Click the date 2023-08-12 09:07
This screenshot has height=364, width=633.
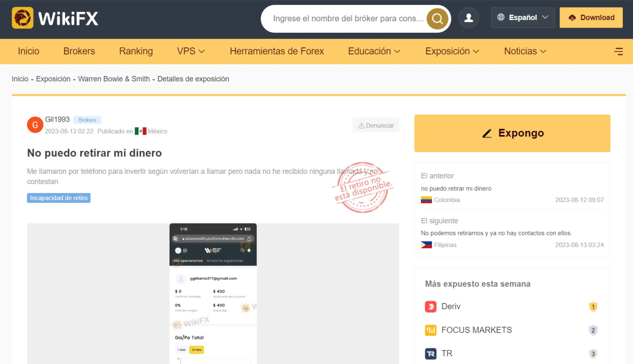click(x=579, y=200)
